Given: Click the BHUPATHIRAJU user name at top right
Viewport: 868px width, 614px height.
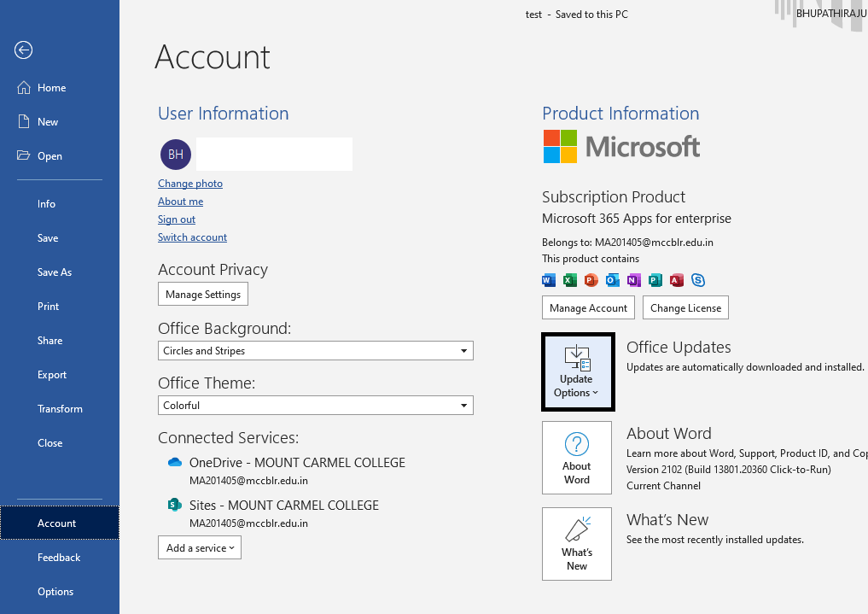Looking at the screenshot, I should 831,14.
